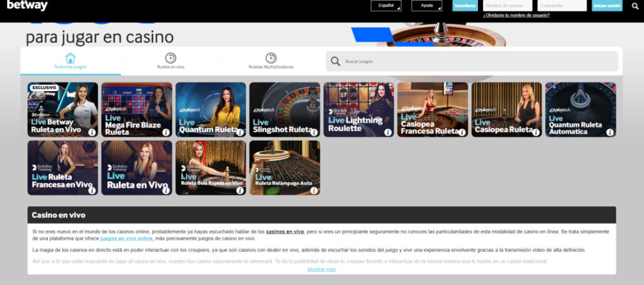Screen dimensions: 644x285
Task: Open Casiopea Francesa Ruleta info icon
Action: click(x=462, y=132)
